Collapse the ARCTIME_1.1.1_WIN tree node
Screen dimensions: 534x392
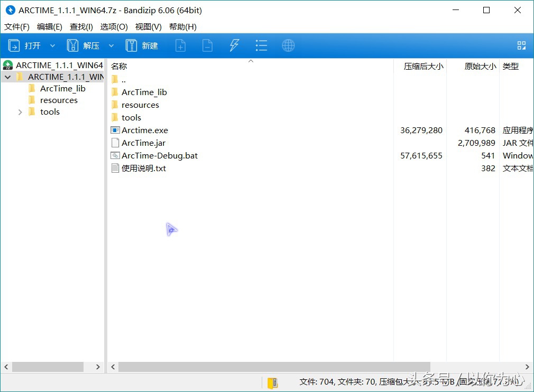[x=7, y=76]
